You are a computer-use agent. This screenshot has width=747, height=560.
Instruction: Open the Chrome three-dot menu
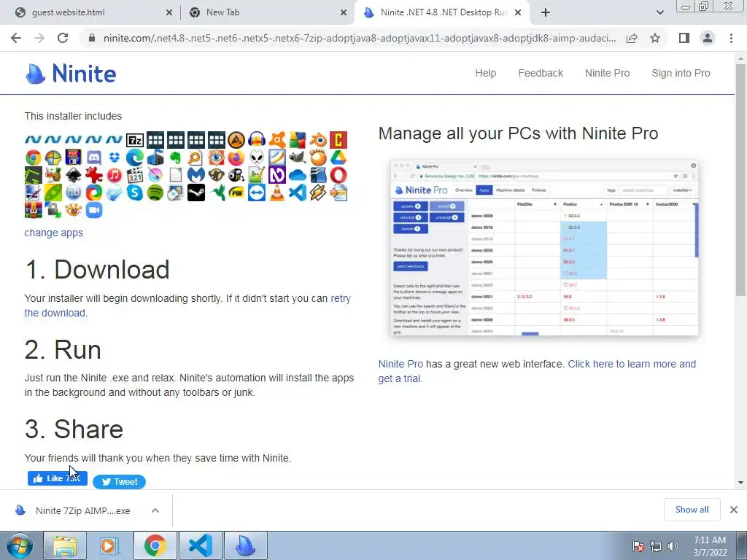[x=731, y=38]
